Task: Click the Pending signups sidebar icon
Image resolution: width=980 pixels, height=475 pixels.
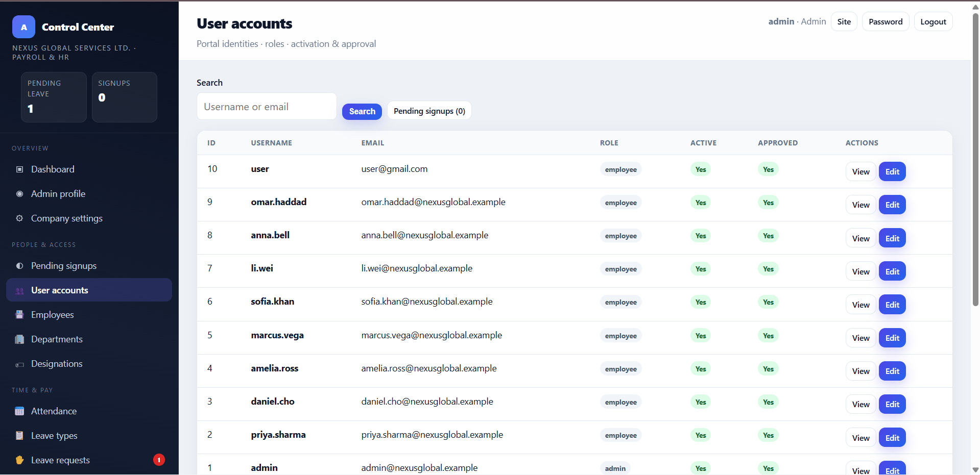Action: pos(19,266)
